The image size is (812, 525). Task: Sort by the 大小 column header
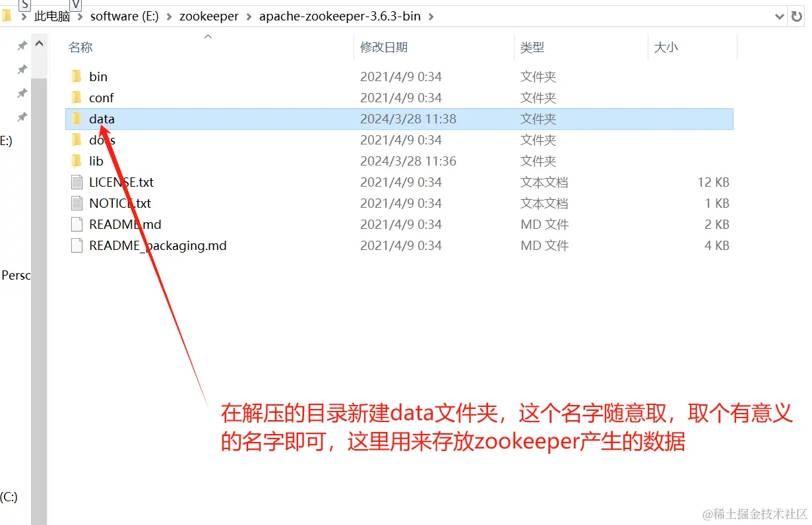[x=666, y=47]
